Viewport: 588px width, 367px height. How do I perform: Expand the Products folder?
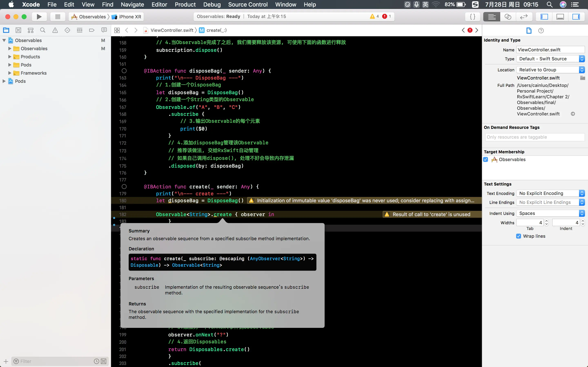click(x=10, y=57)
